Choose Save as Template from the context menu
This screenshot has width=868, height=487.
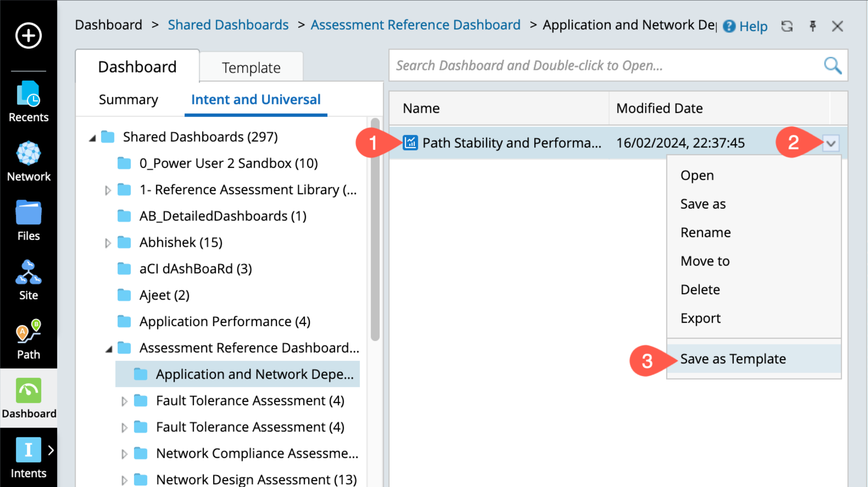[733, 359]
